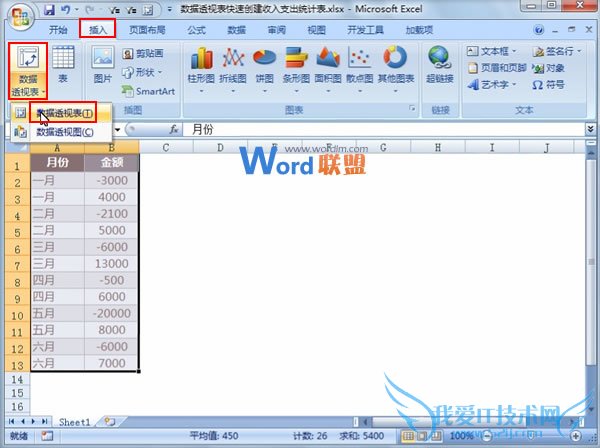Open the Formulas (公式) tab
Viewport: 600px width, 448px height.
click(197, 30)
